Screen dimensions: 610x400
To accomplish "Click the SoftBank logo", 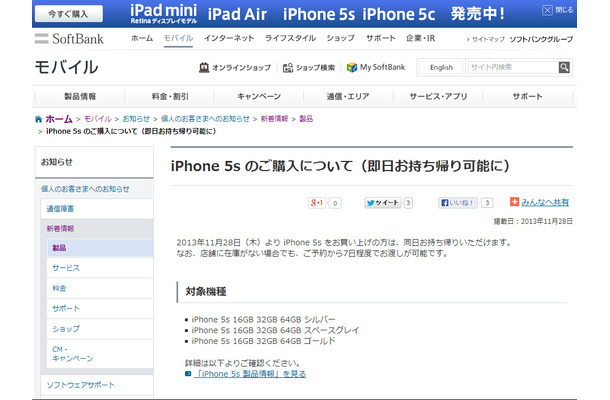I will [69, 39].
